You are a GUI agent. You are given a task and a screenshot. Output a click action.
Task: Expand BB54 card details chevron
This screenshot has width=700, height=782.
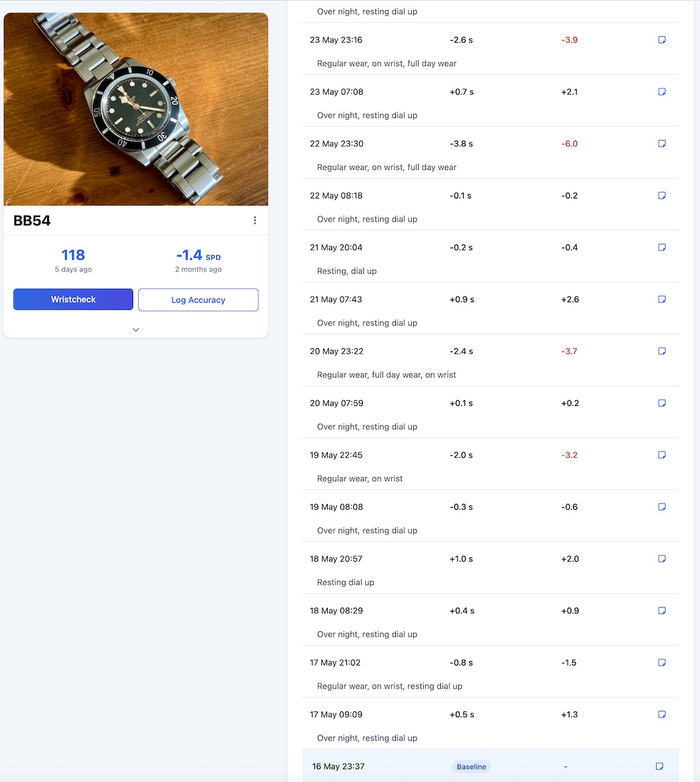pos(136,330)
